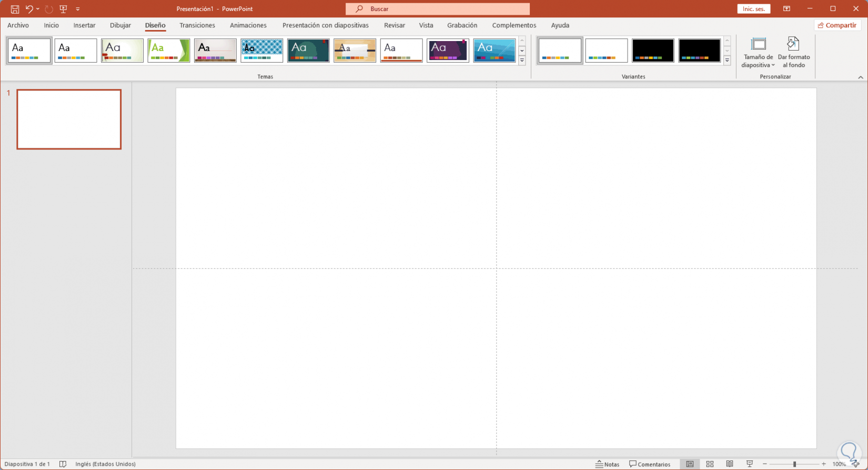Apply the first plain white Office theme
Viewport: 868px width, 470px height.
(29, 51)
